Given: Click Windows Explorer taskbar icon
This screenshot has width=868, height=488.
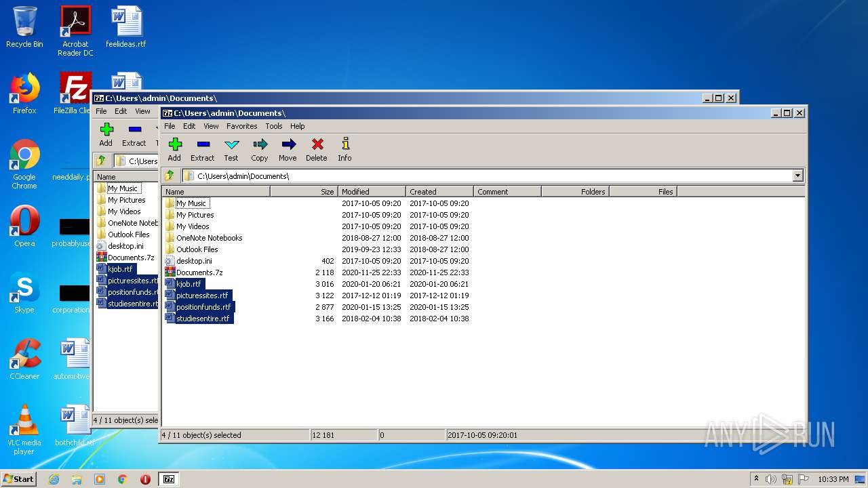Looking at the screenshot, I should pyautogui.click(x=77, y=479).
